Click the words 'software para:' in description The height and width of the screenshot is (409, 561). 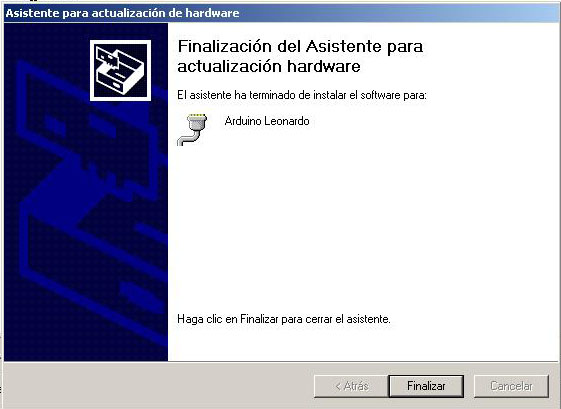click(x=393, y=95)
